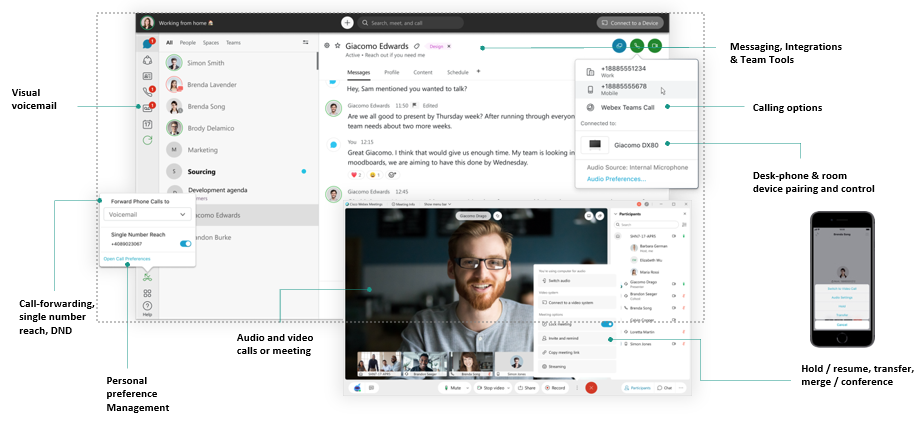
Task: Open the Audio Preferences link
Action: pyautogui.click(x=616, y=179)
